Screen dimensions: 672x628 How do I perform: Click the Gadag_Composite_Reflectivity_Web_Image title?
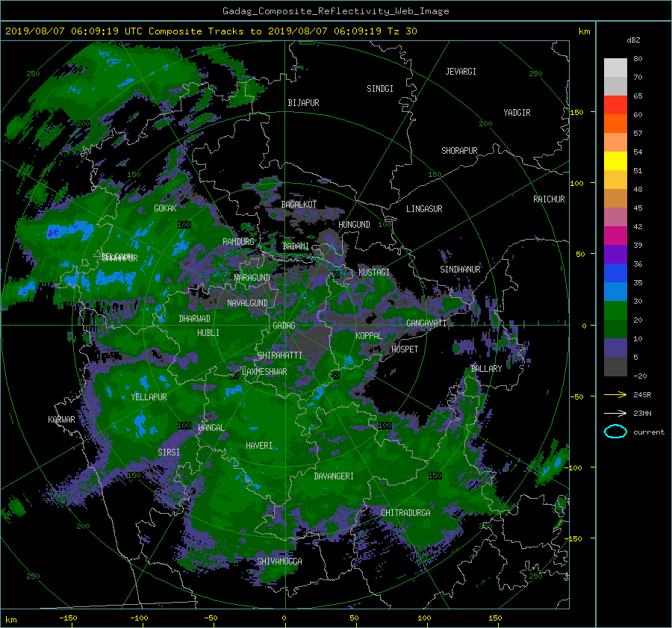335,11
